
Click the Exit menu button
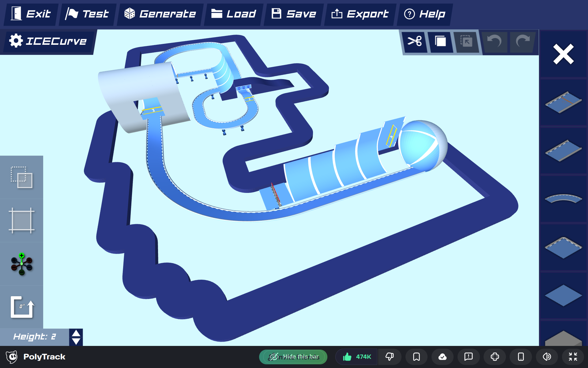point(31,14)
